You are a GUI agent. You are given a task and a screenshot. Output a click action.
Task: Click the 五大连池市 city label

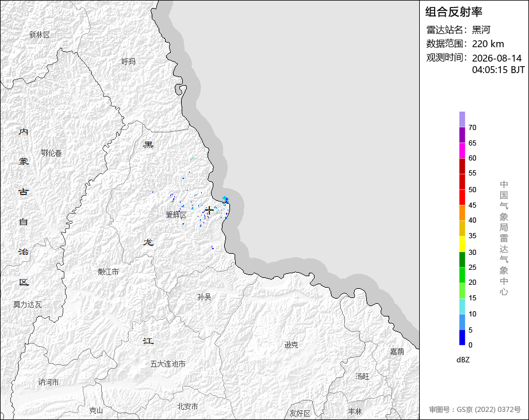tap(168, 364)
